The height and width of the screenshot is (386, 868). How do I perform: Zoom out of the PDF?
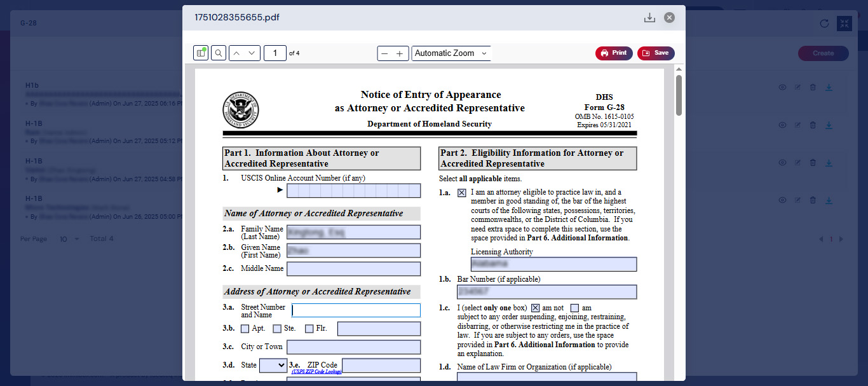(384, 53)
